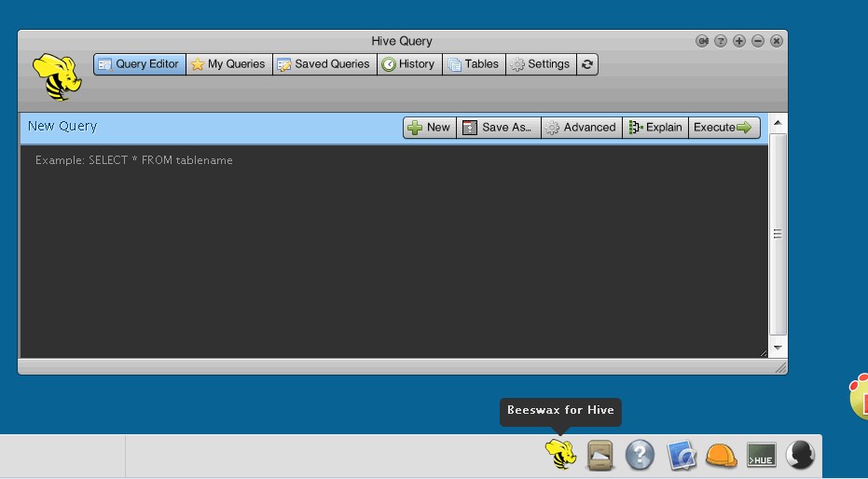This screenshot has width=868, height=479.
Task: Open the Job Browser hard hat icon
Action: 722,456
